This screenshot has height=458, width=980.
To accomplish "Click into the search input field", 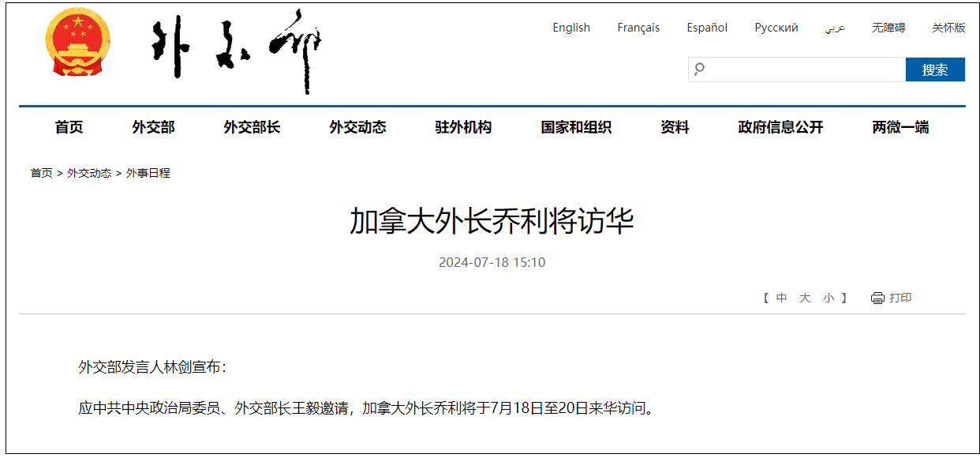I will (x=797, y=69).
